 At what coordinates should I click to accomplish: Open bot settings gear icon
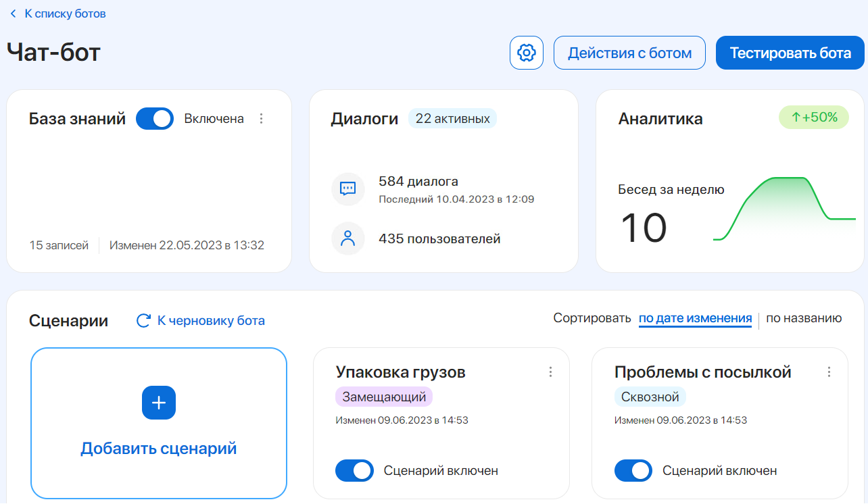tap(526, 53)
